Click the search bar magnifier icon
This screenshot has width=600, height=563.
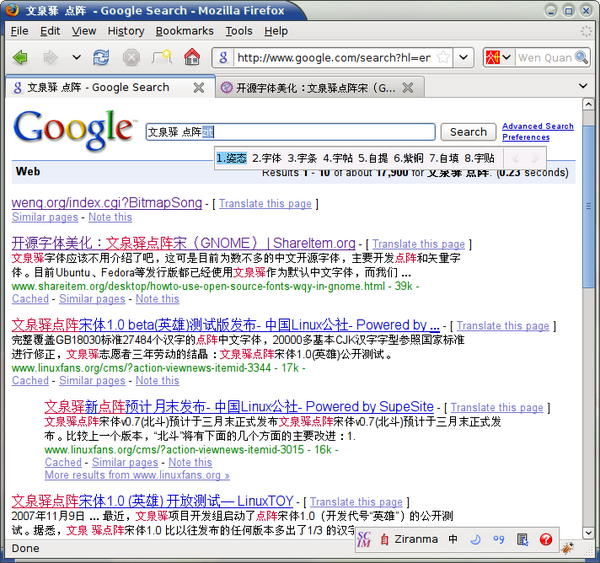(x=581, y=58)
